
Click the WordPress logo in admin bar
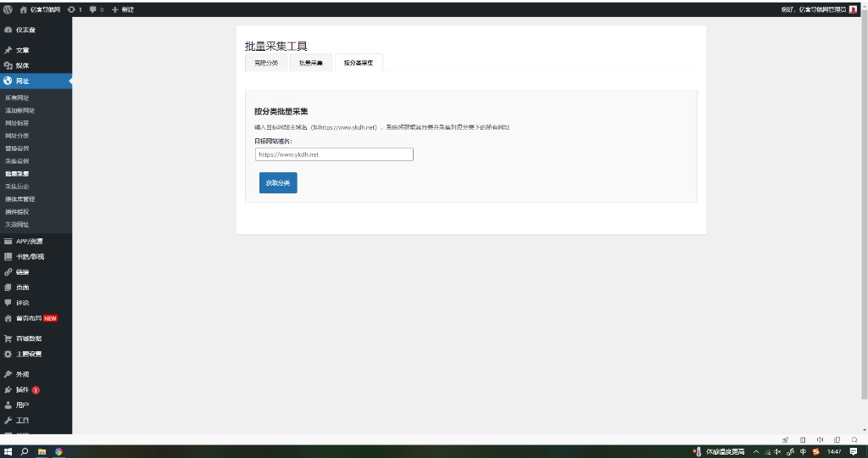tap(8, 9)
